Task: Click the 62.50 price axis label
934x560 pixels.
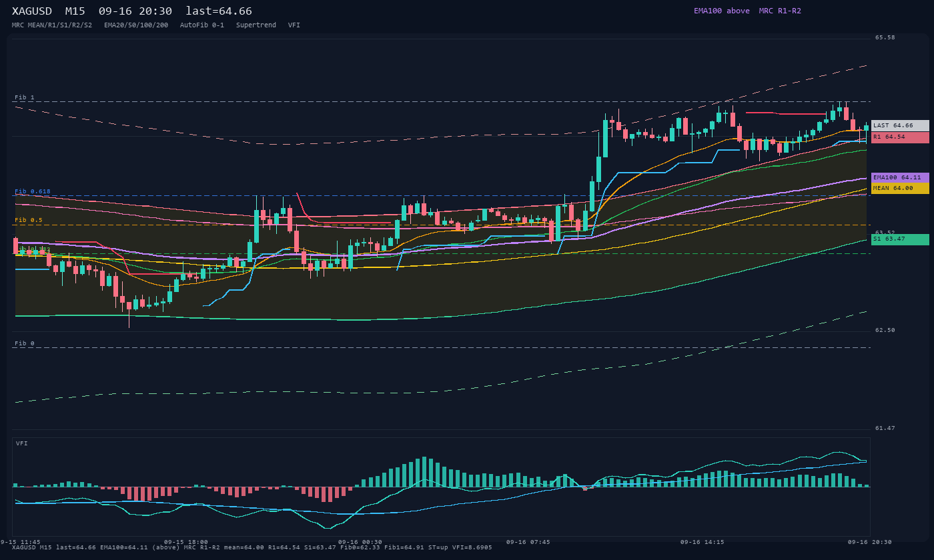Action: tap(885, 330)
